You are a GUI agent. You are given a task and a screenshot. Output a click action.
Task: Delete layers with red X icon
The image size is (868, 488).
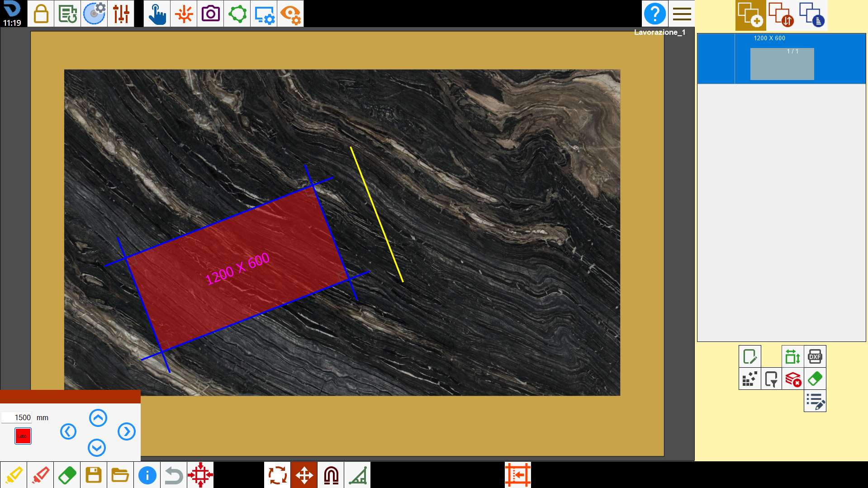point(792,379)
